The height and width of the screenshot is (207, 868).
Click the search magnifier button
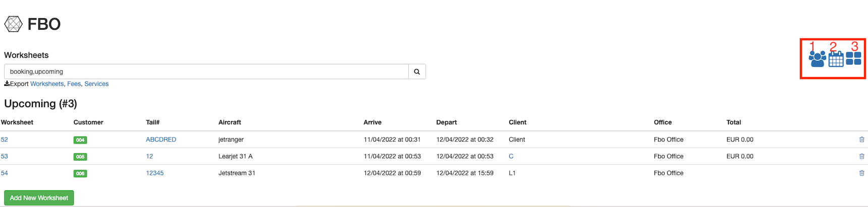[x=417, y=72]
